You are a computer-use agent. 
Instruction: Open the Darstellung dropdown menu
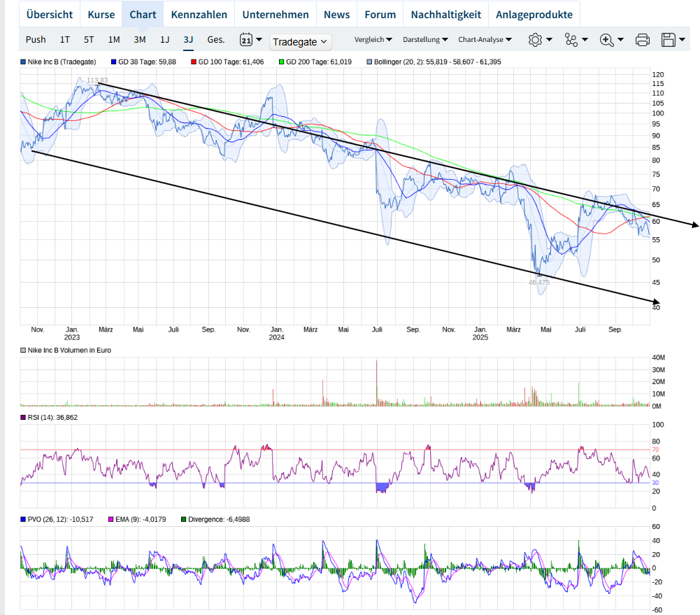tap(425, 40)
